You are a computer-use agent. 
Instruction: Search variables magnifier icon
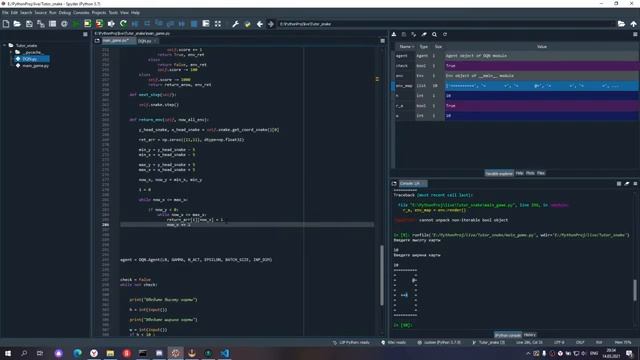(434, 35)
